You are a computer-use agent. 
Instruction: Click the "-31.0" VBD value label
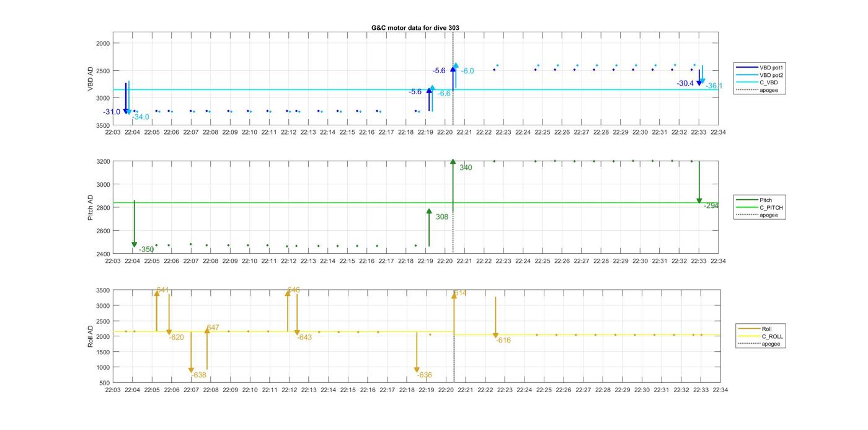(x=112, y=112)
